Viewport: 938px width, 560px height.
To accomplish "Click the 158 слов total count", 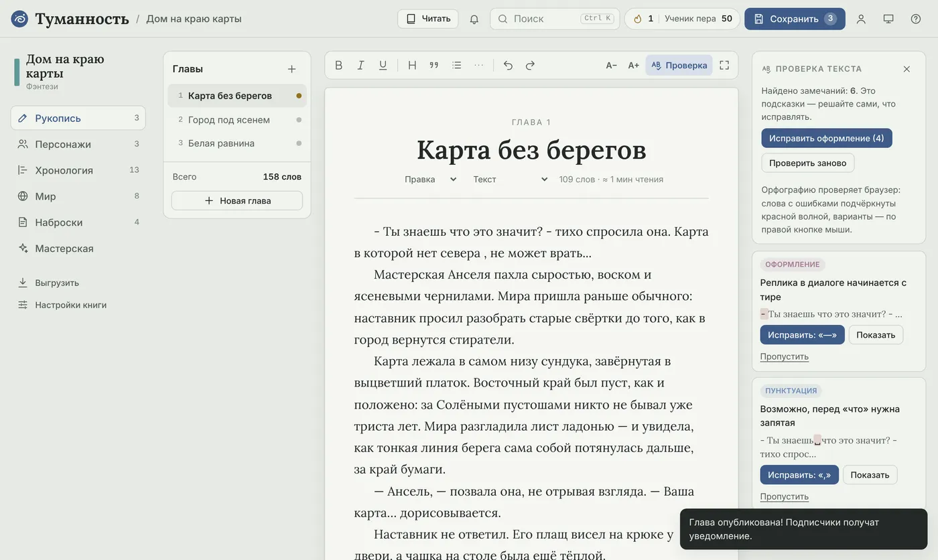I will point(282,177).
